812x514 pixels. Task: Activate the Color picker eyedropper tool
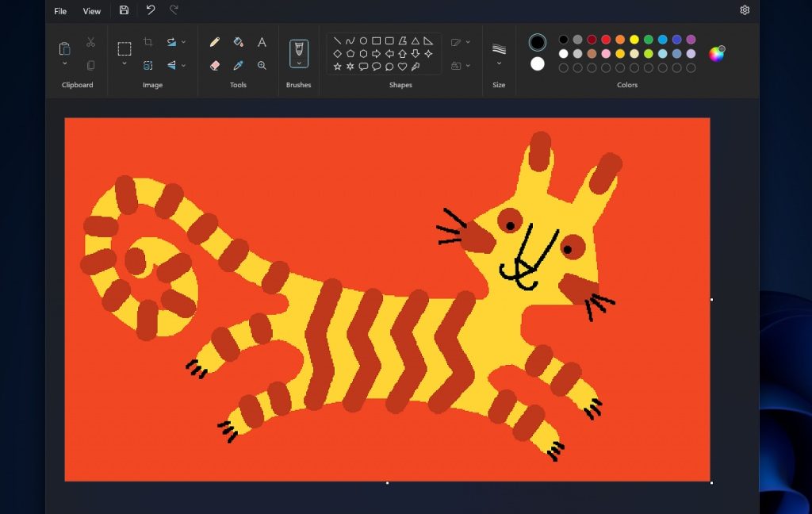[238, 66]
